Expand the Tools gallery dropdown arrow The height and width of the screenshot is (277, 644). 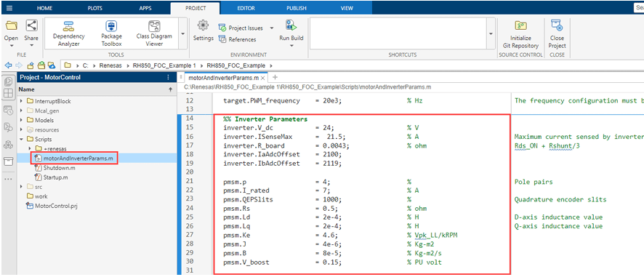coord(182,34)
